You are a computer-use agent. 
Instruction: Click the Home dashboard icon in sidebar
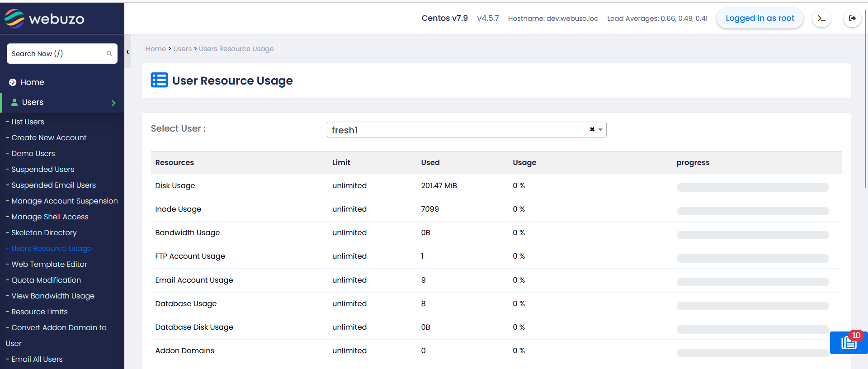[x=13, y=82]
